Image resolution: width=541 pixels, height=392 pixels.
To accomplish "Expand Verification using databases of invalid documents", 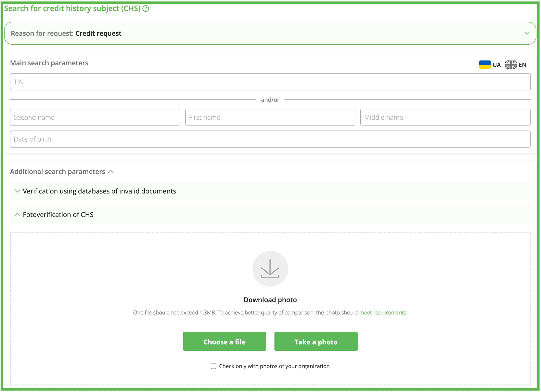I will [99, 191].
